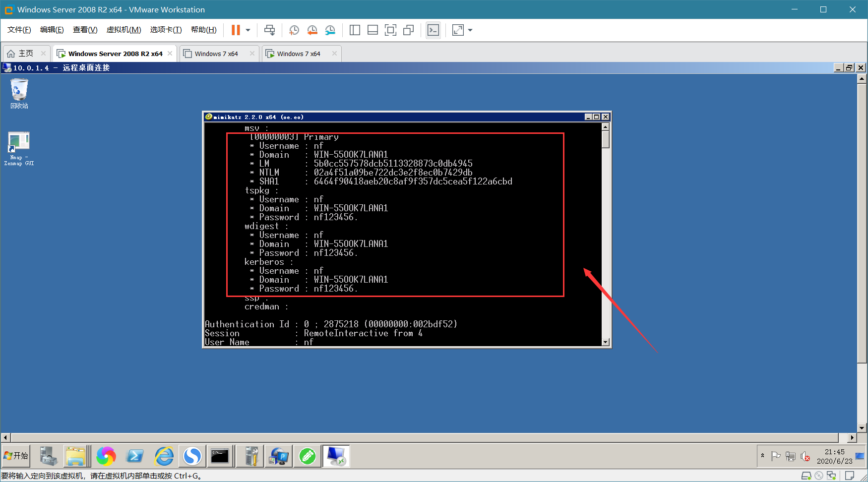Click the revert to snapshot icon

pos(312,30)
